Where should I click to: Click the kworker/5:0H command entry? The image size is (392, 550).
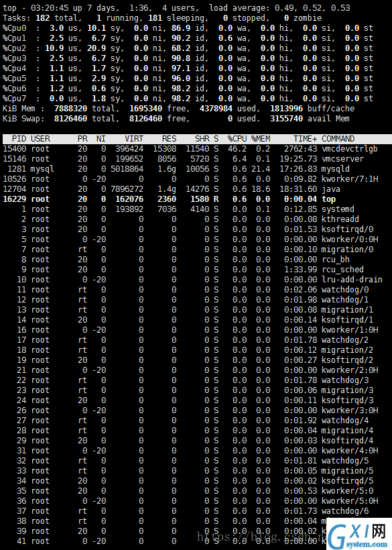[350, 501]
